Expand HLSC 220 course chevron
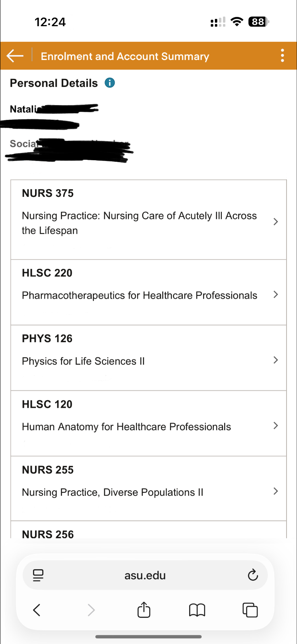Image resolution: width=297 pixels, height=644 pixels. 276,295
